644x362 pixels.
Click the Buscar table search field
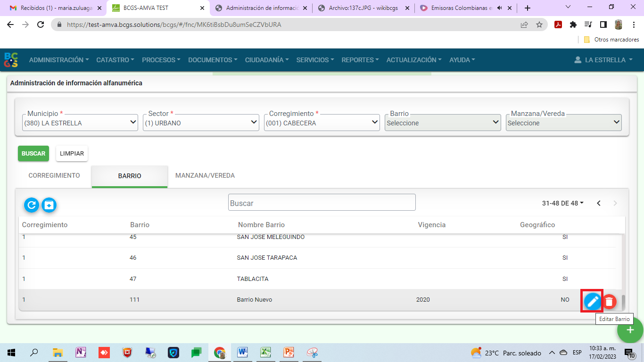322,202
